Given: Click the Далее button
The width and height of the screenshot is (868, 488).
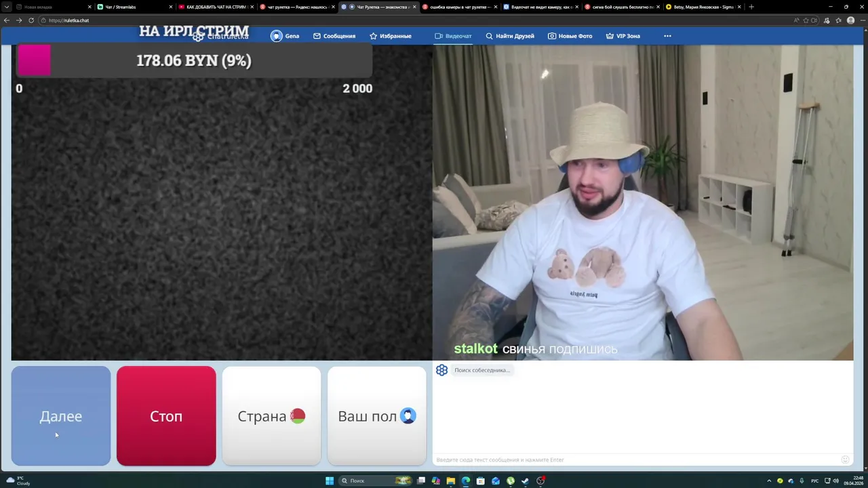Looking at the screenshot, I should 61,416.
